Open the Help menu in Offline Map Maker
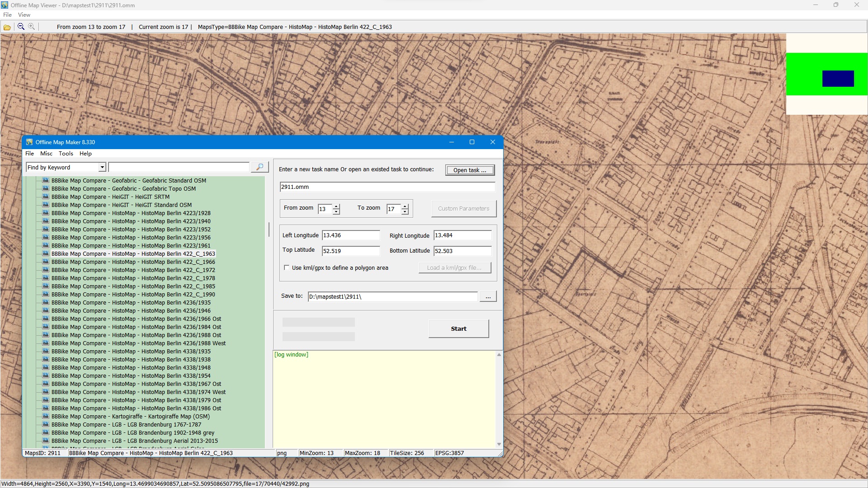The image size is (868, 488). click(x=85, y=154)
